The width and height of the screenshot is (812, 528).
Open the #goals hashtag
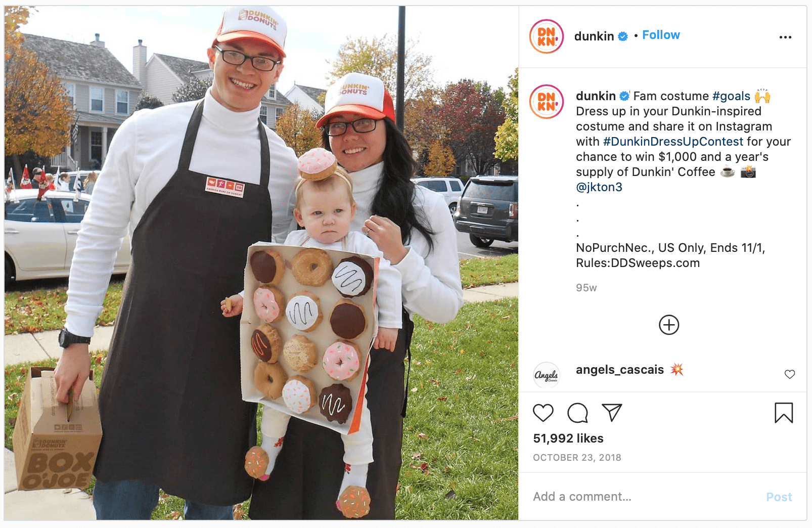click(x=731, y=96)
